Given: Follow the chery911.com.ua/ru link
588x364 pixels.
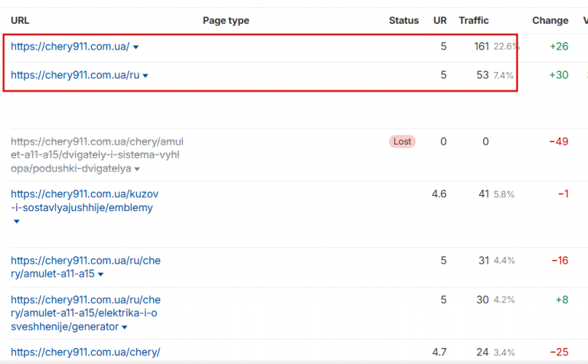Looking at the screenshot, I should [75, 75].
